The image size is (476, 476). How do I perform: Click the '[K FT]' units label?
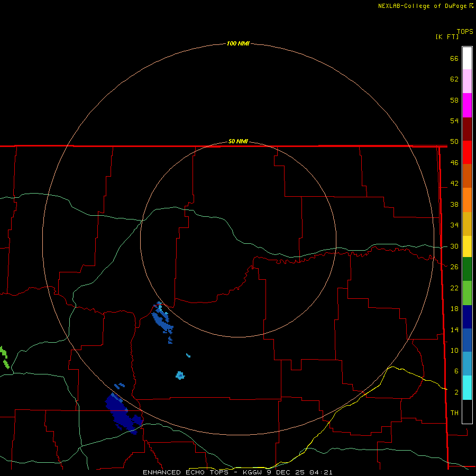point(447,36)
